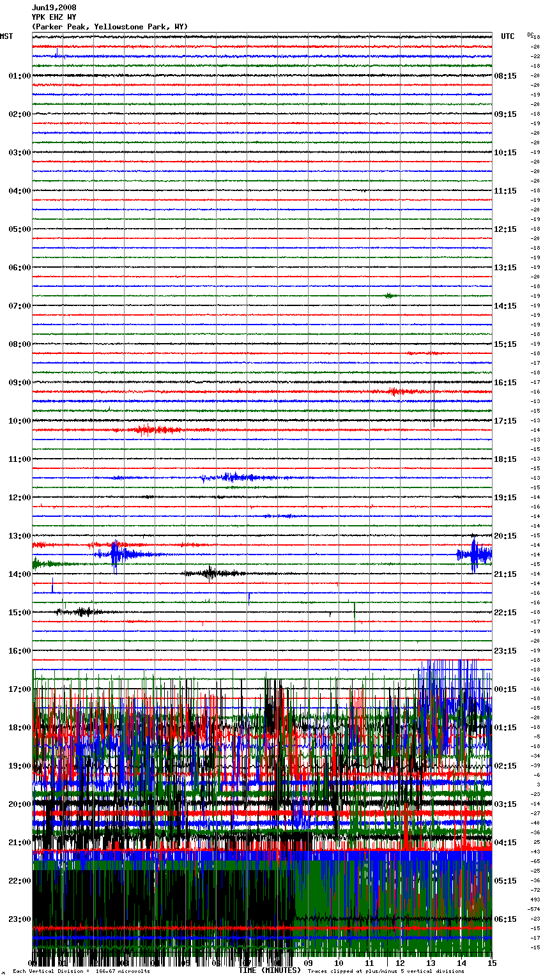
Task: Click the 11:15 UTC time label
Action: pos(505,191)
